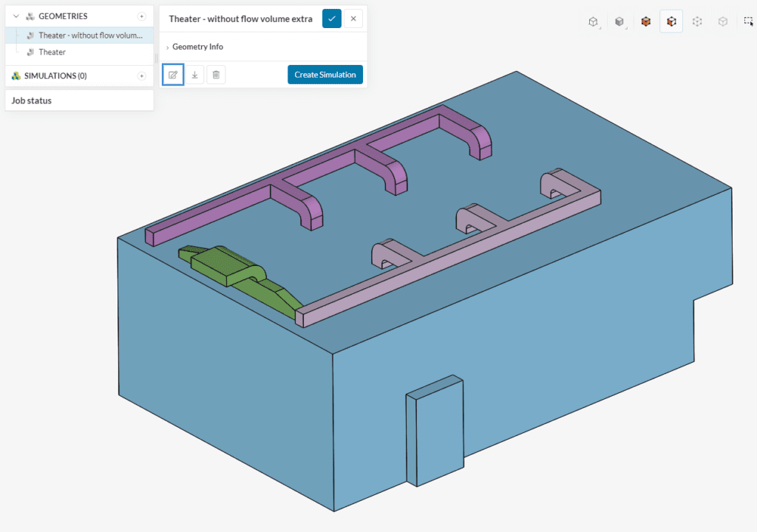This screenshot has width=757, height=532.
Task: Select 'Theater - without flow volum...' geometry
Action: (x=89, y=35)
